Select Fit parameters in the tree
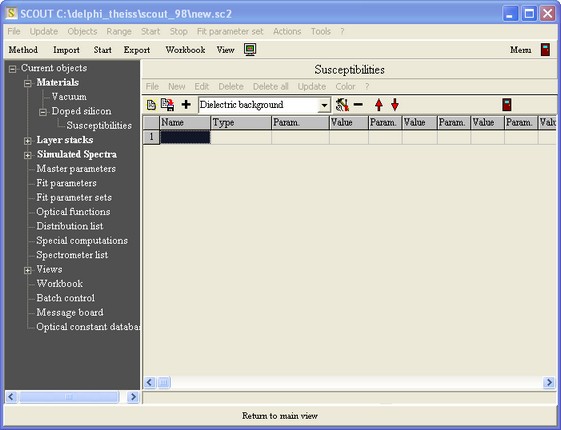The image size is (561, 430). click(x=67, y=183)
